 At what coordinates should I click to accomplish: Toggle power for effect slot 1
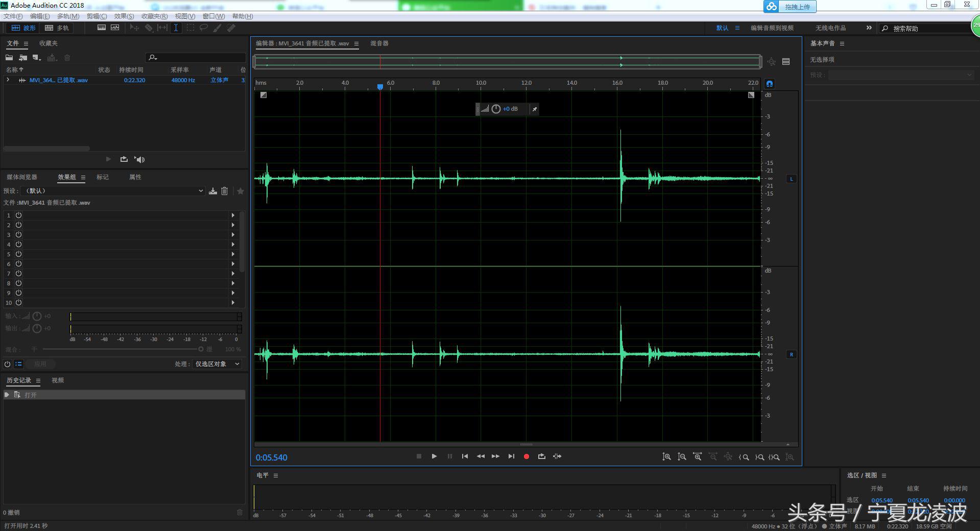18,215
